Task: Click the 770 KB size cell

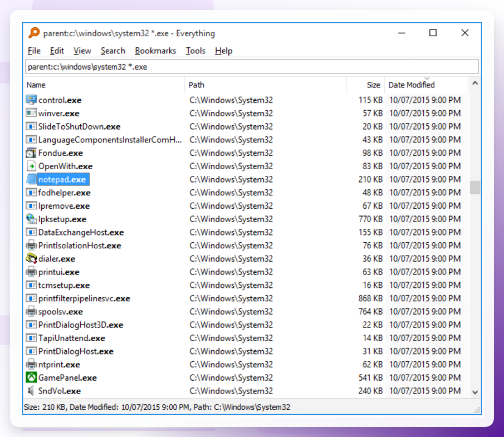Action: click(x=370, y=219)
